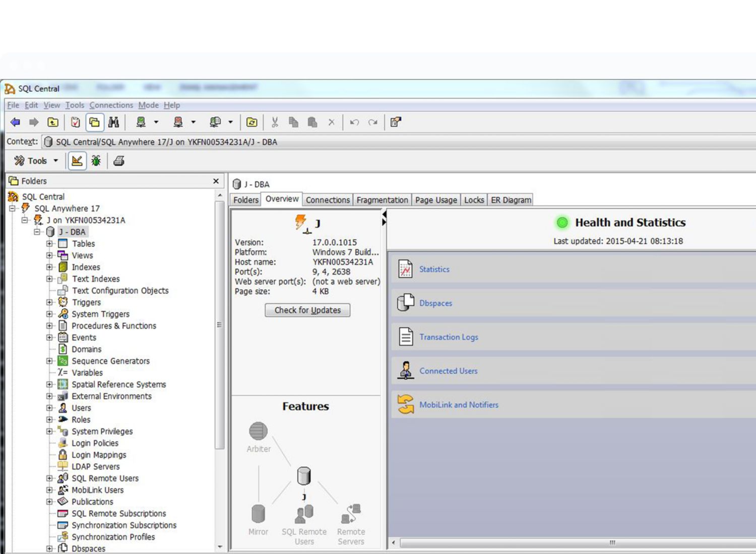The width and height of the screenshot is (756, 554).
Task: Click the Check for Updates button
Action: 307,310
